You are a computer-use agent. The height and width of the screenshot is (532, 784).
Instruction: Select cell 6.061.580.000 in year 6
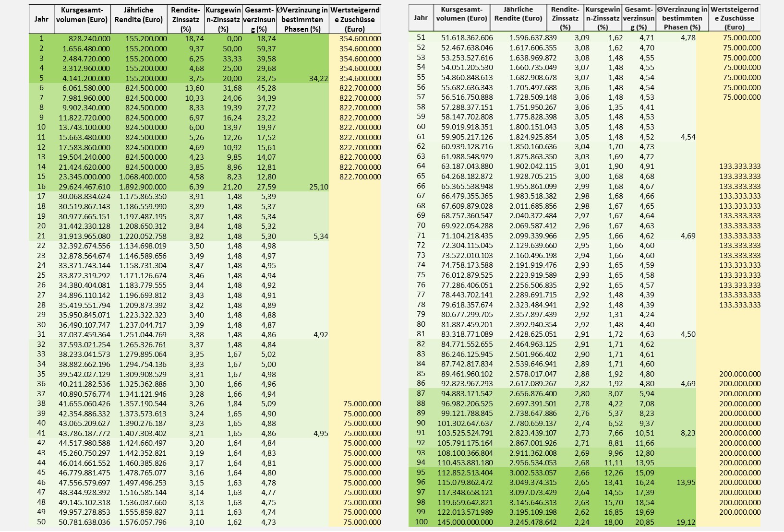(x=86, y=88)
